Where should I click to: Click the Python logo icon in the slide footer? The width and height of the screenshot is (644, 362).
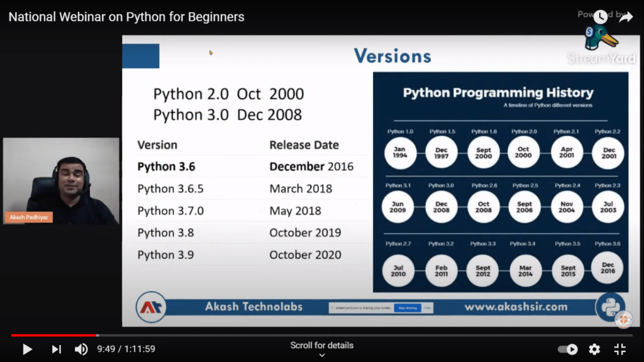[610, 307]
